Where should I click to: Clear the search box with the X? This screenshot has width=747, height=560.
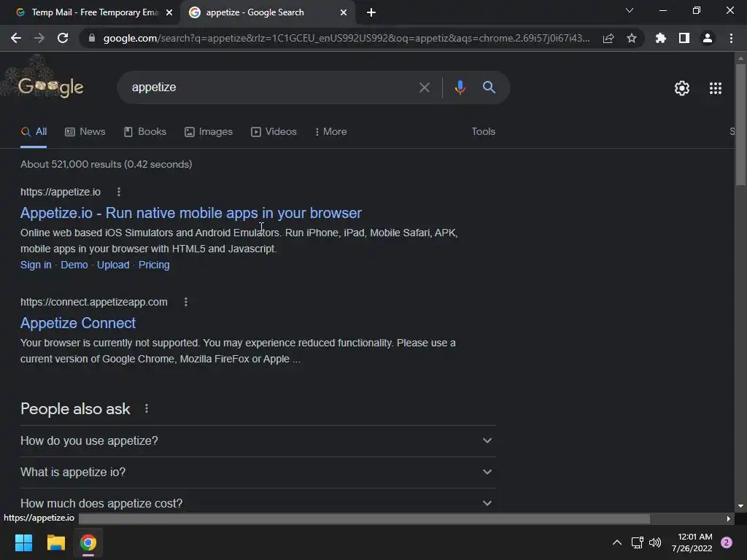[425, 87]
